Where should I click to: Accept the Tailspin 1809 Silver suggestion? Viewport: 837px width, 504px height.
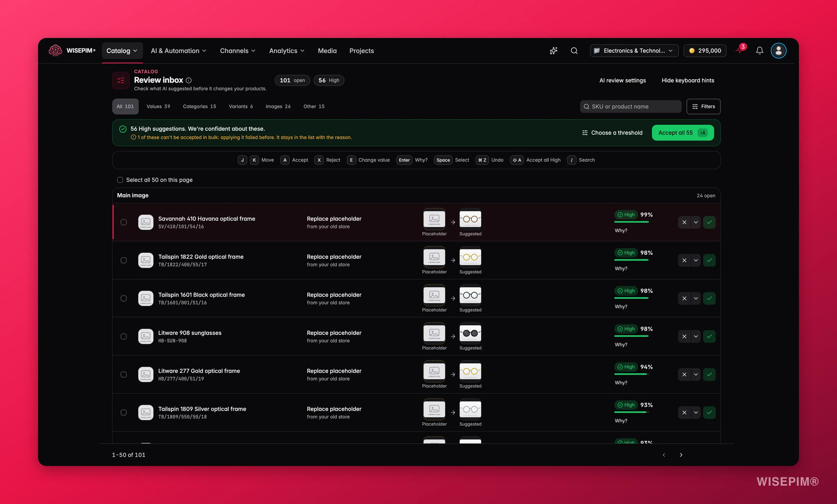[x=709, y=412]
